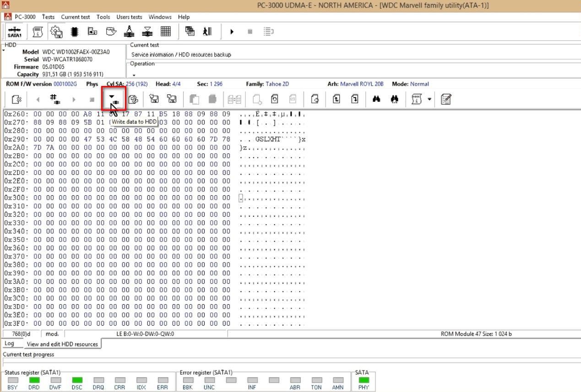
Task: Click the second floppy disk icon in the editor toolbar
Action: click(x=172, y=99)
